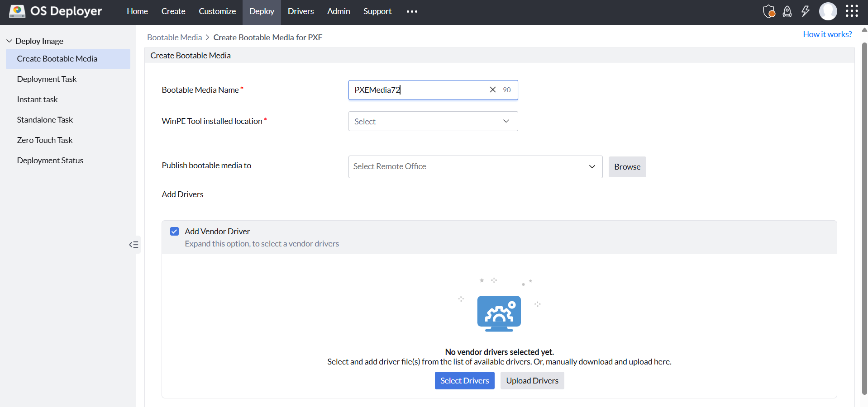Screen dimensions: 868x407
Task: Open Deployment Task in the sidebar
Action: coord(47,79)
